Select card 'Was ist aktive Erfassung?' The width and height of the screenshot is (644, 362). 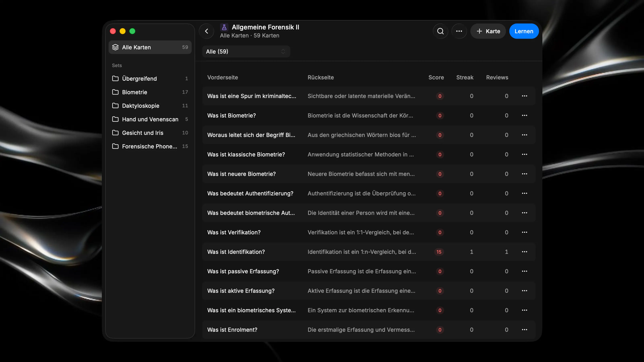click(x=368, y=291)
